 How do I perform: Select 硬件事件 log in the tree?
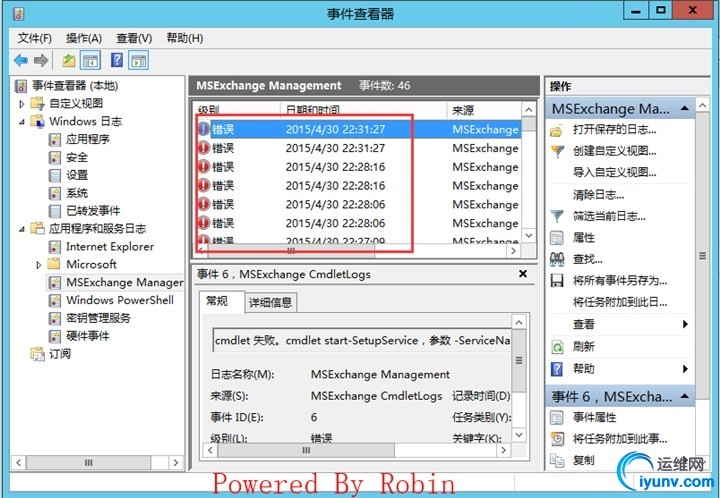coord(88,336)
